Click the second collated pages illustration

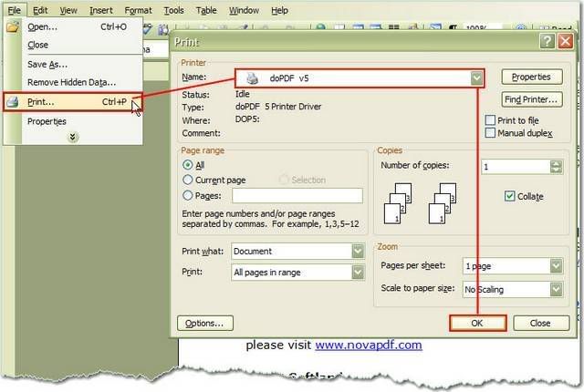[443, 203]
